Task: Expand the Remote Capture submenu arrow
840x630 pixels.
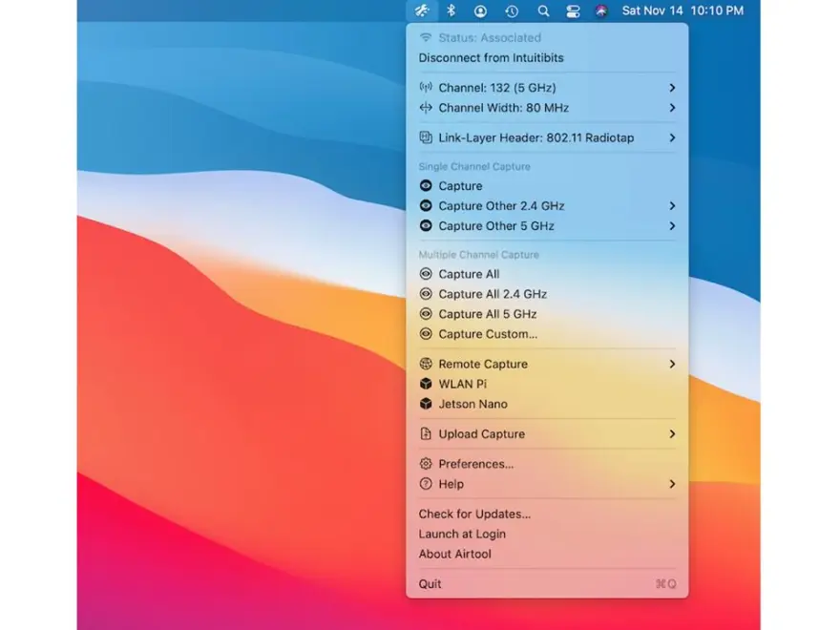Action: [672, 364]
